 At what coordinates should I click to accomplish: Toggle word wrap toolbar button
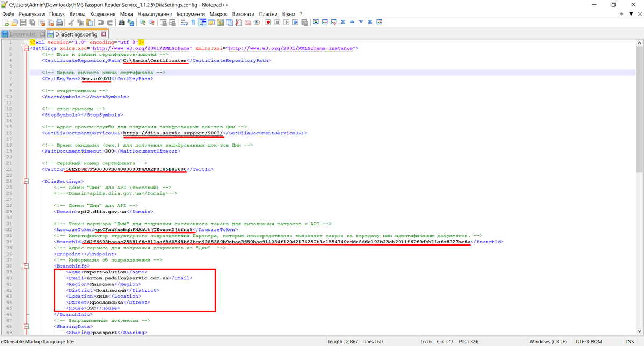point(184,23)
